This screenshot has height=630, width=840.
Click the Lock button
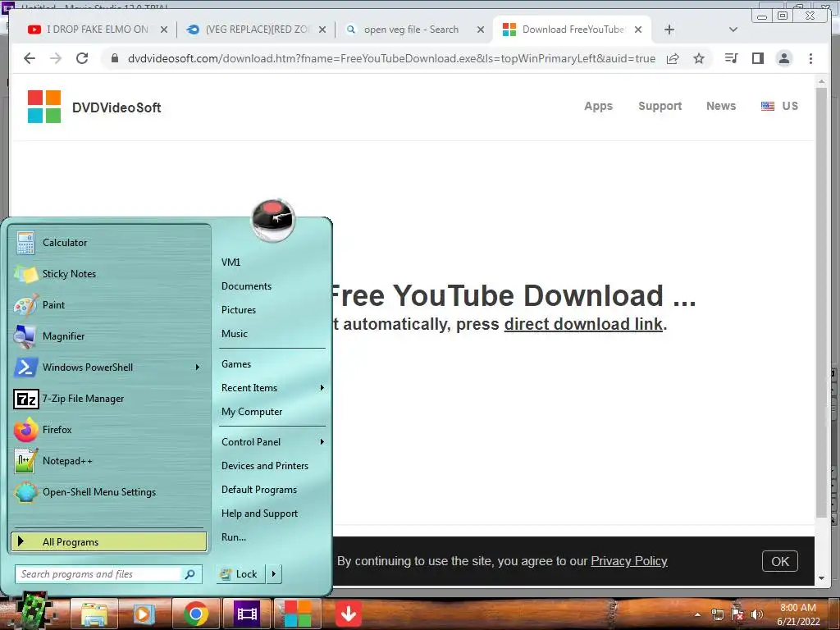242,574
